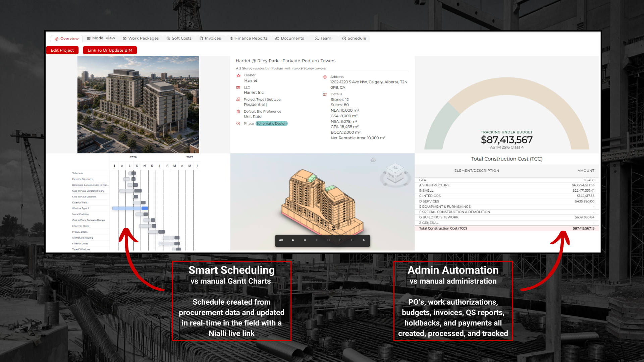The image size is (644, 362).
Task: Open the Documents tab
Action: point(290,38)
